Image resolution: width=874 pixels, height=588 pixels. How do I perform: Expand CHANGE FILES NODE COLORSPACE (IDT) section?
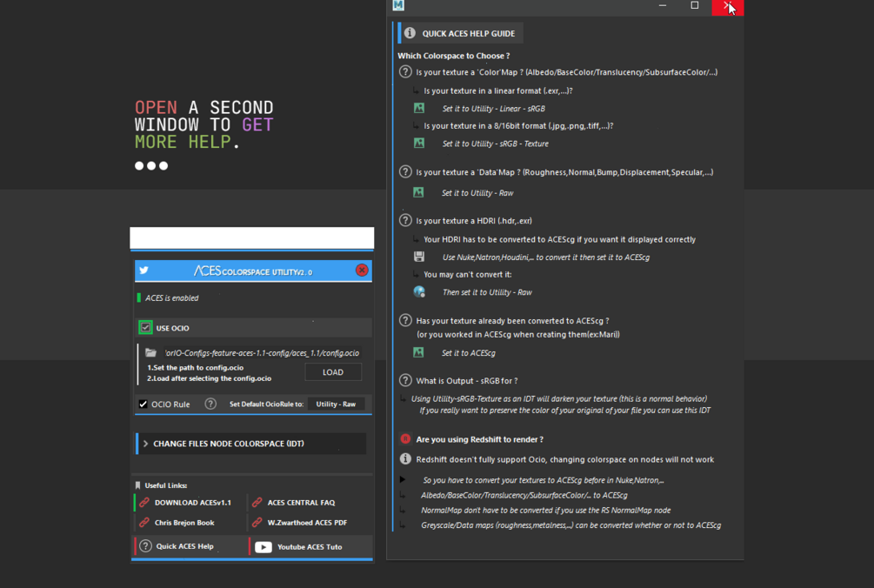coord(252,444)
